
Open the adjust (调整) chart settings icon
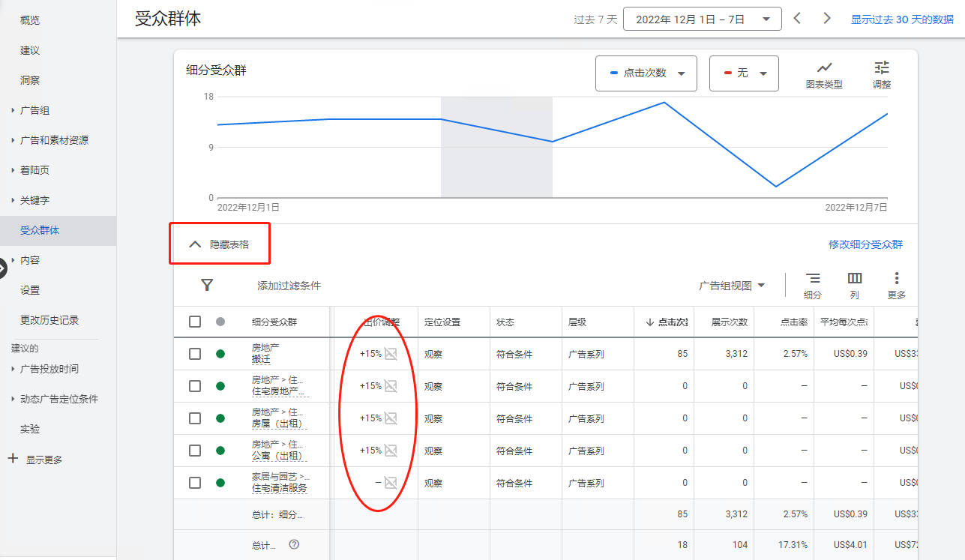click(x=882, y=67)
